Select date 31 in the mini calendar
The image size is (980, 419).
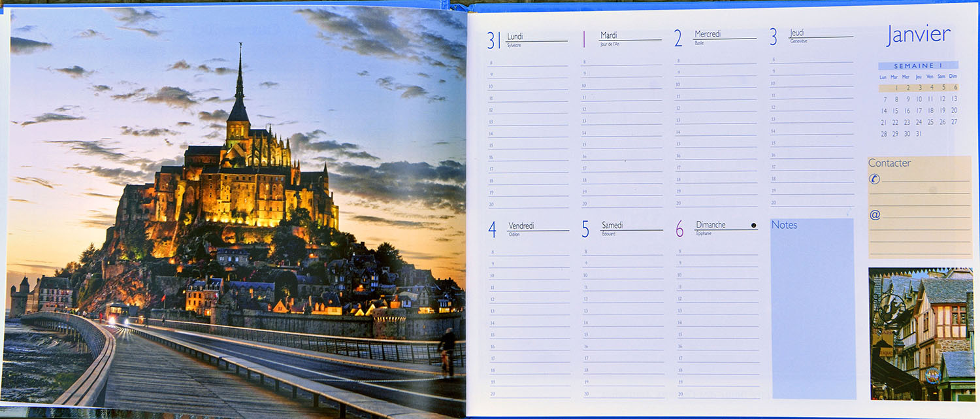pyautogui.click(x=919, y=134)
